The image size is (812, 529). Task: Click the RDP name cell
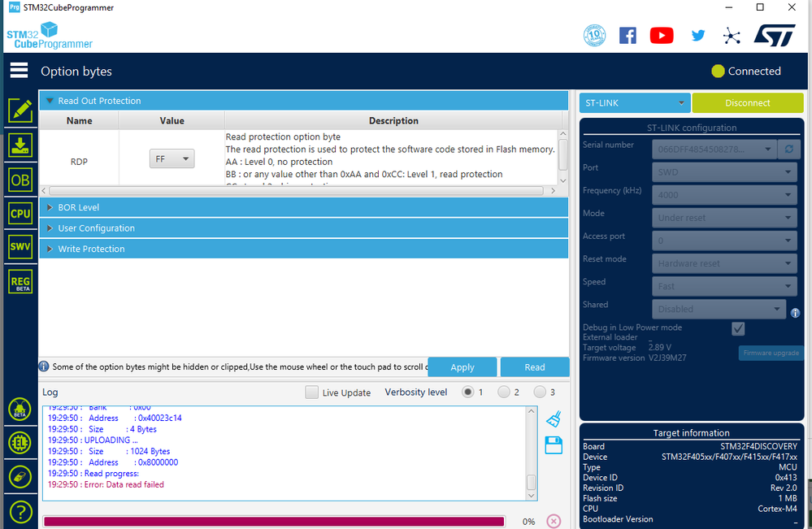[x=79, y=162]
